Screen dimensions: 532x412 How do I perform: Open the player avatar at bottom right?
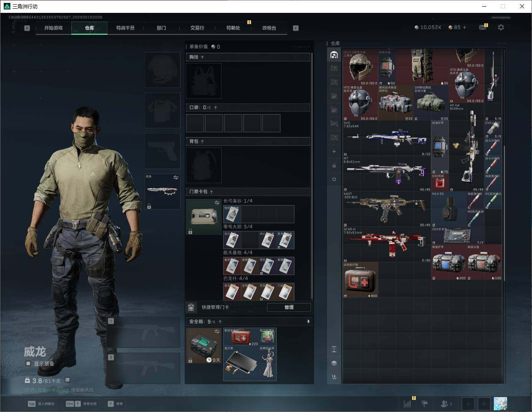[x=500, y=403]
